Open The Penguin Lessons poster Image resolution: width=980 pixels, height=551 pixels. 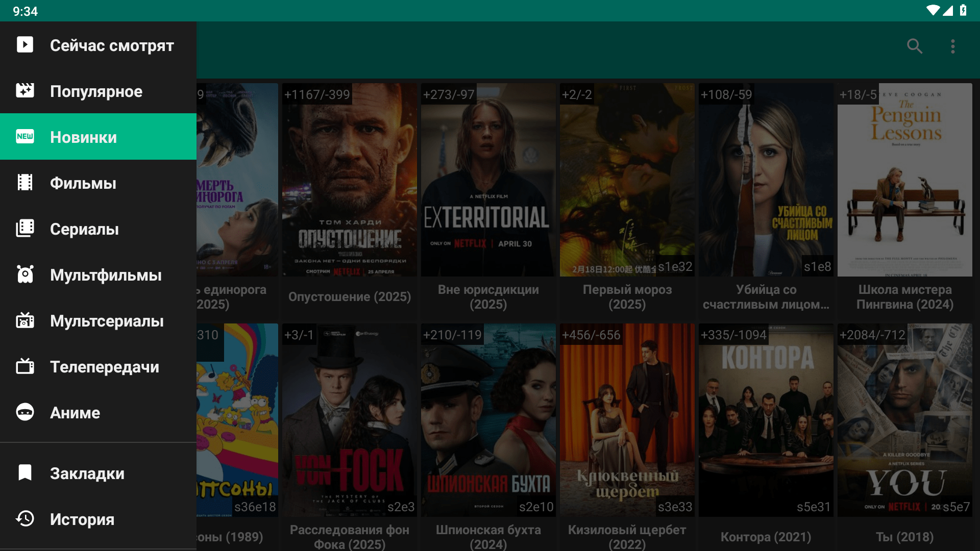click(x=905, y=180)
